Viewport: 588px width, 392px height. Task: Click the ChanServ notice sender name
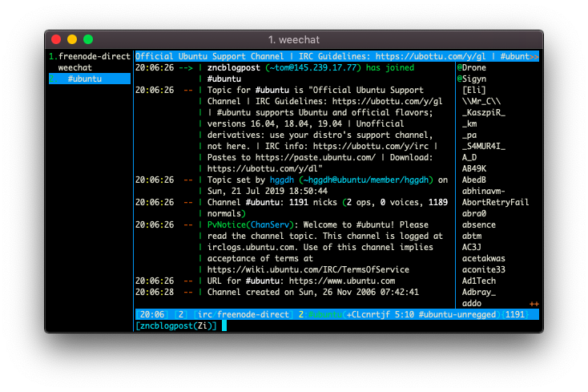pyautogui.click(x=270, y=224)
